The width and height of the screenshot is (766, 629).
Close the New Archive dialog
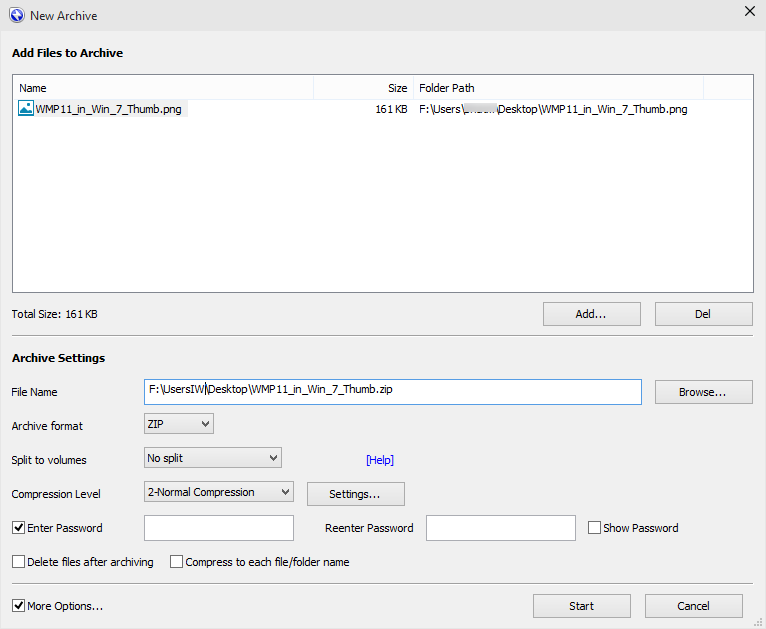(x=749, y=12)
